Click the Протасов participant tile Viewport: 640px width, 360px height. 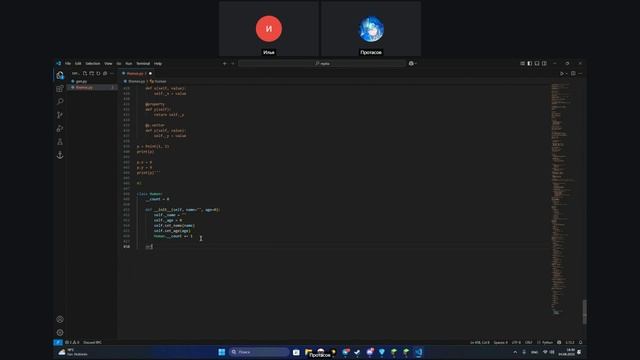coord(371,29)
